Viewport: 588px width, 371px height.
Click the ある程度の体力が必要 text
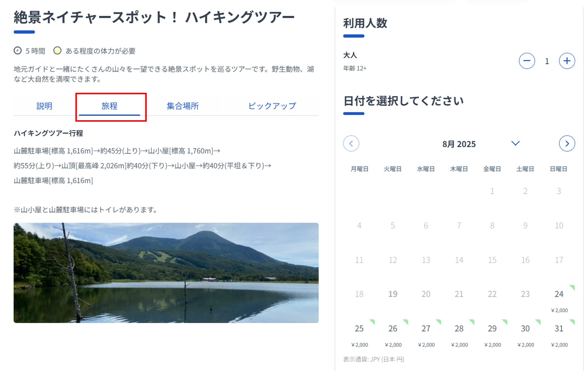coord(100,51)
